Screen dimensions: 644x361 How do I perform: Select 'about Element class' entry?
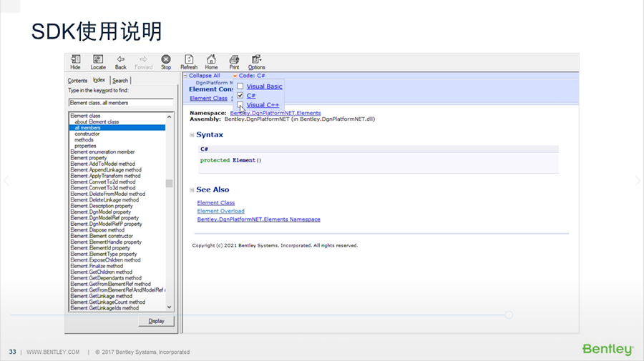pyautogui.click(x=97, y=122)
